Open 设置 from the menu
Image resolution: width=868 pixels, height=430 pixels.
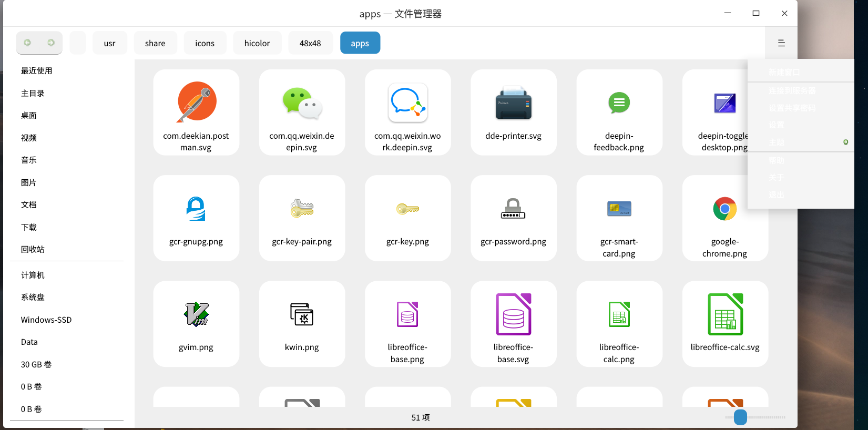pyautogui.click(x=801, y=125)
